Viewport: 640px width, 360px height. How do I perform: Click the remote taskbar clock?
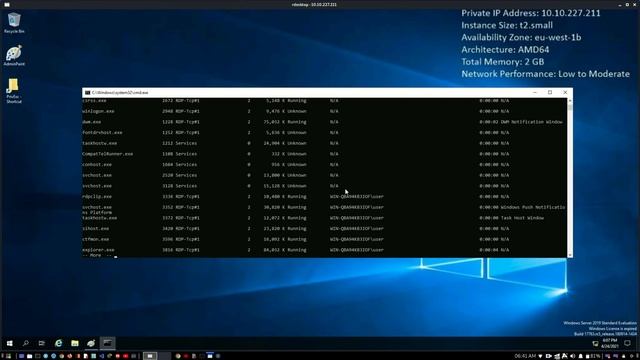pos(610,343)
